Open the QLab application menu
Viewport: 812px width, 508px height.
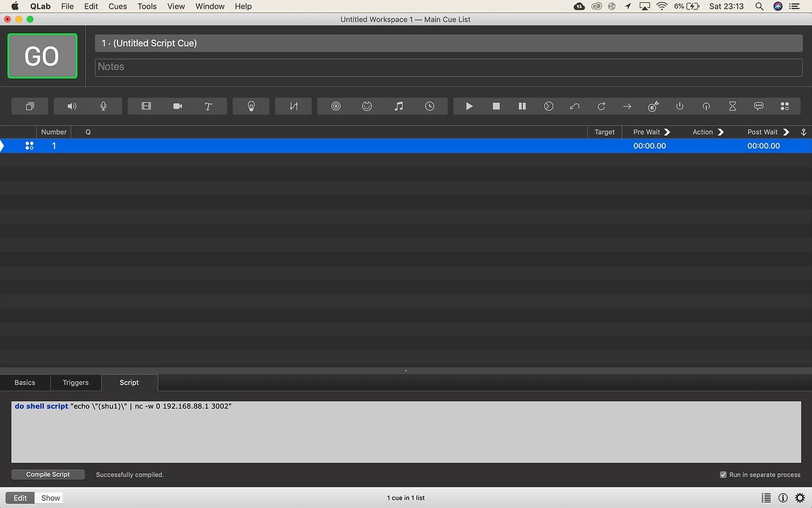40,7
